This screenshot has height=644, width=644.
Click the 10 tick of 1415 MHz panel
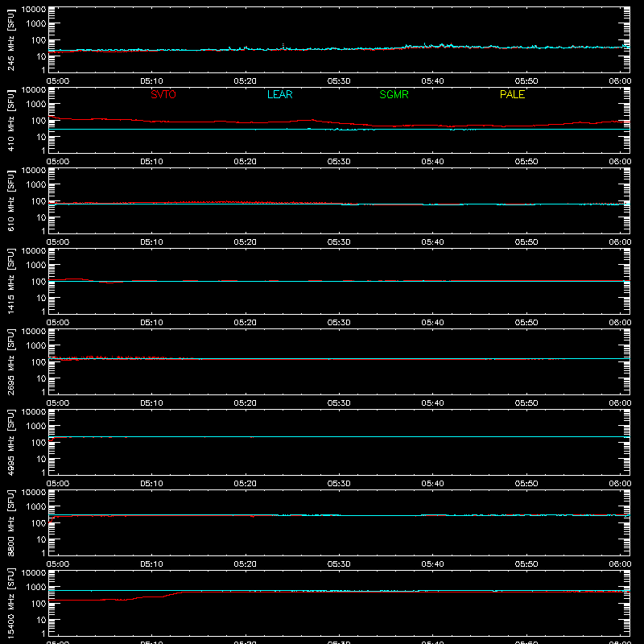click(42, 298)
